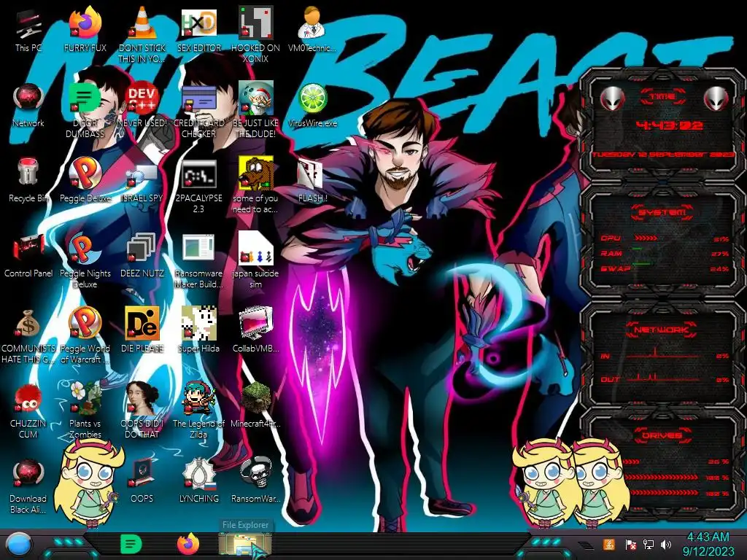
Task: Click the left alien head in TIME widget
Action: click(x=612, y=98)
